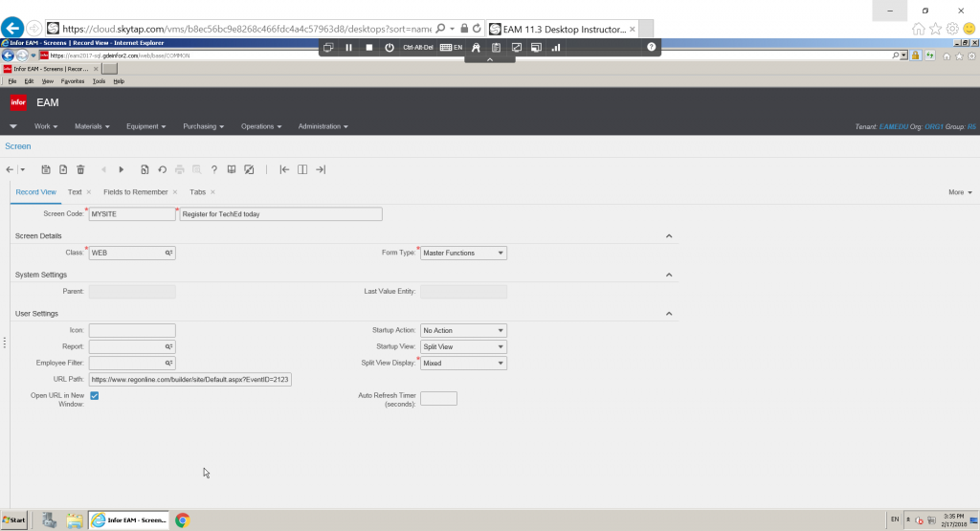Open the Tabs tab
980x531 pixels.
197,191
